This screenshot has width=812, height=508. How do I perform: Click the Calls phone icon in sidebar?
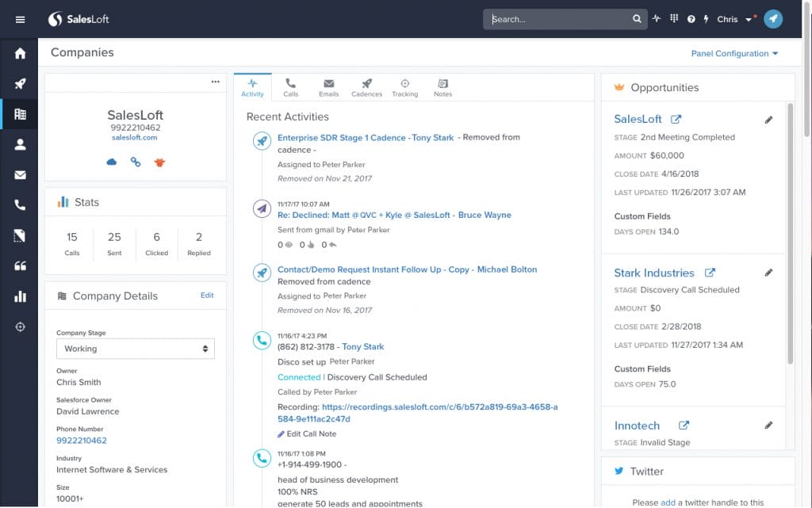pos(20,204)
